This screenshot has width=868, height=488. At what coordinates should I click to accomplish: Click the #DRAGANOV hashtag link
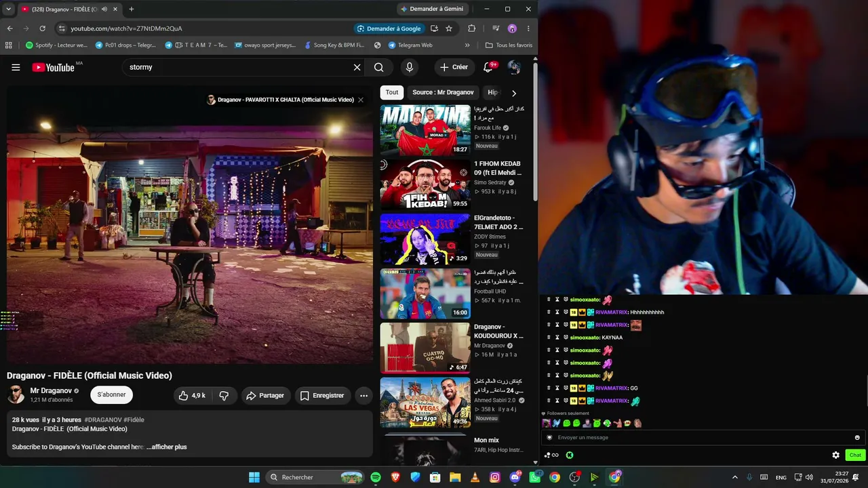pos(103,420)
